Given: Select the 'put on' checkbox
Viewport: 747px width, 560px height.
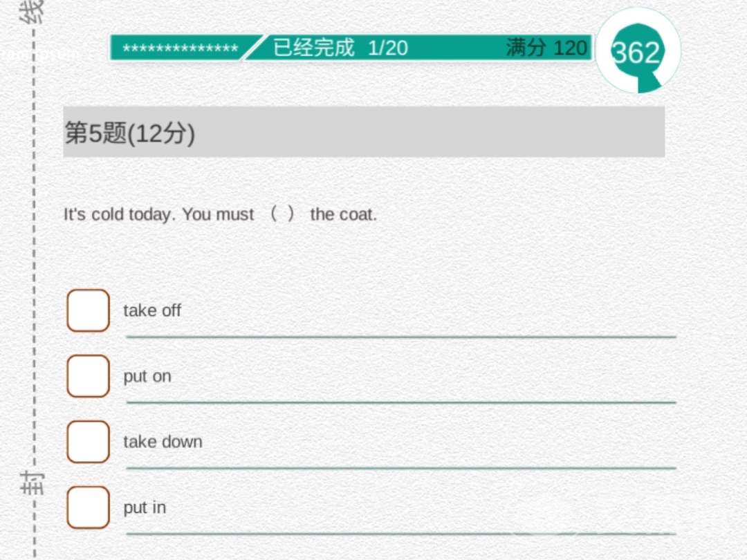Looking at the screenshot, I should 88,376.
